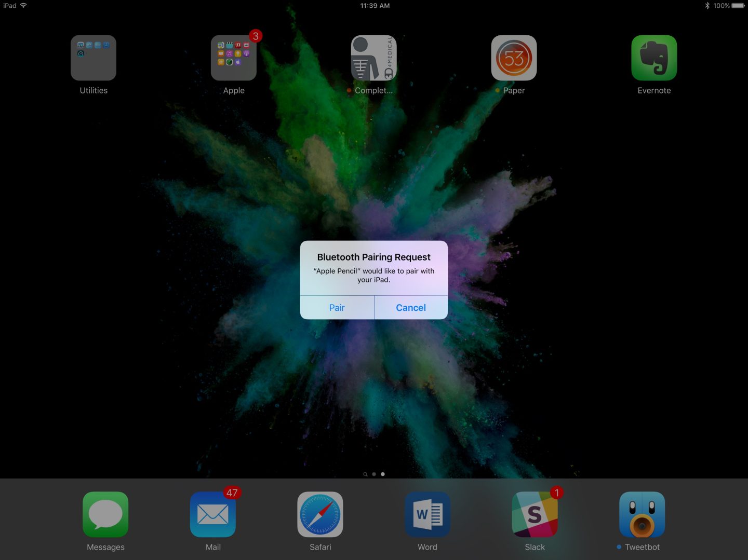Tap the battery indicator at 100%
The height and width of the screenshot is (560, 748).
[738, 6]
